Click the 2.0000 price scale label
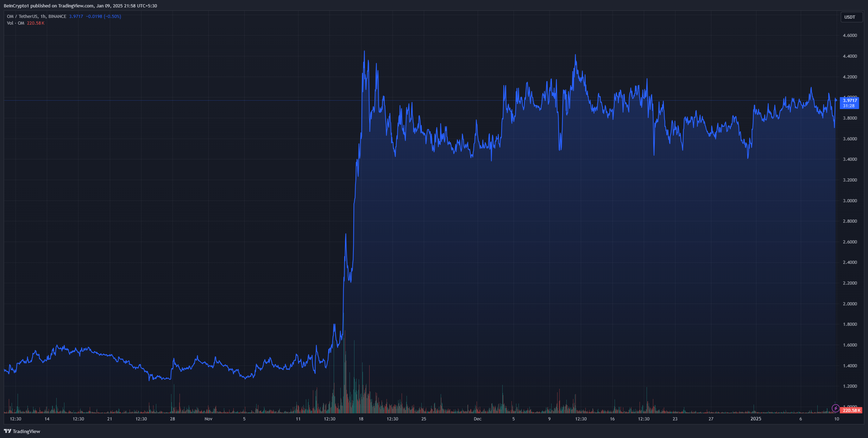 pyautogui.click(x=850, y=304)
